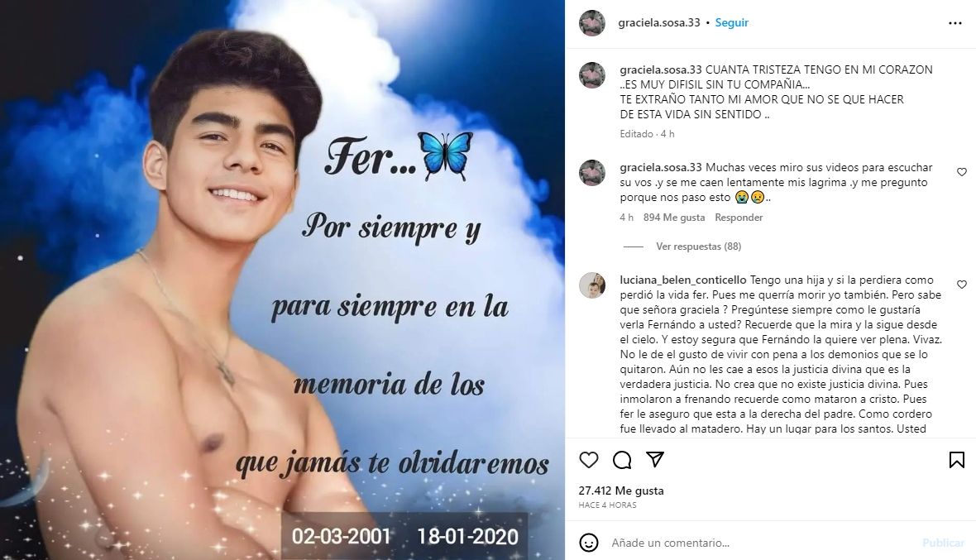Open header profile avatar of graciela.sosa.33
The height and width of the screenshot is (560, 976).
(592, 23)
